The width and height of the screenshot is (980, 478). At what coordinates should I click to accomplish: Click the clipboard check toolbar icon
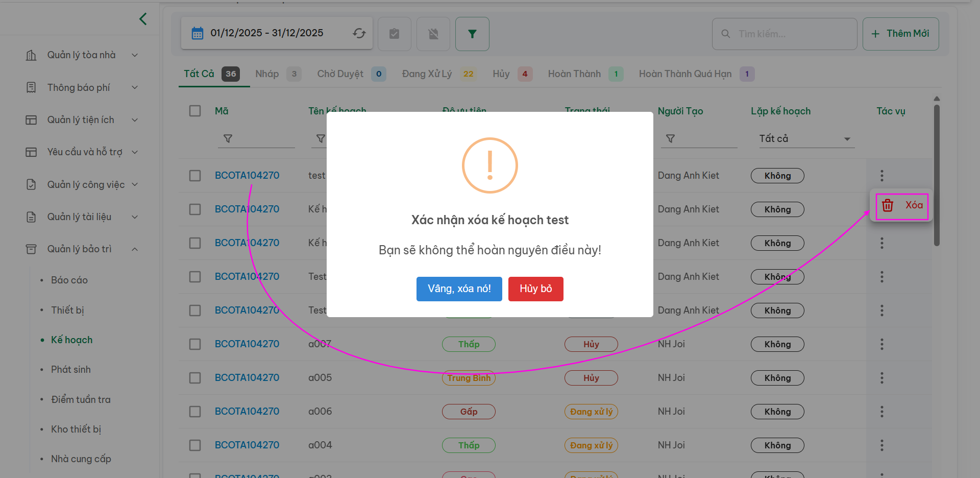point(394,34)
